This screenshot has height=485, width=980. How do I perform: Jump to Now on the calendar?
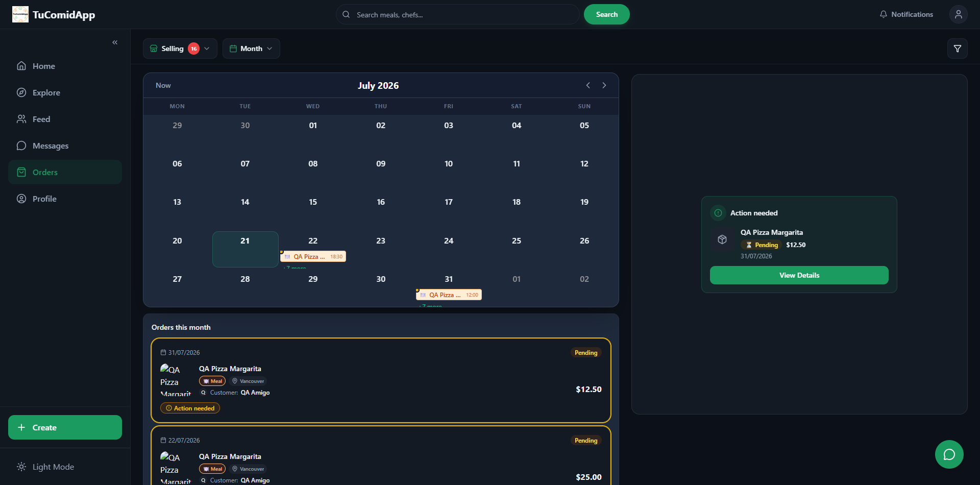coord(163,85)
